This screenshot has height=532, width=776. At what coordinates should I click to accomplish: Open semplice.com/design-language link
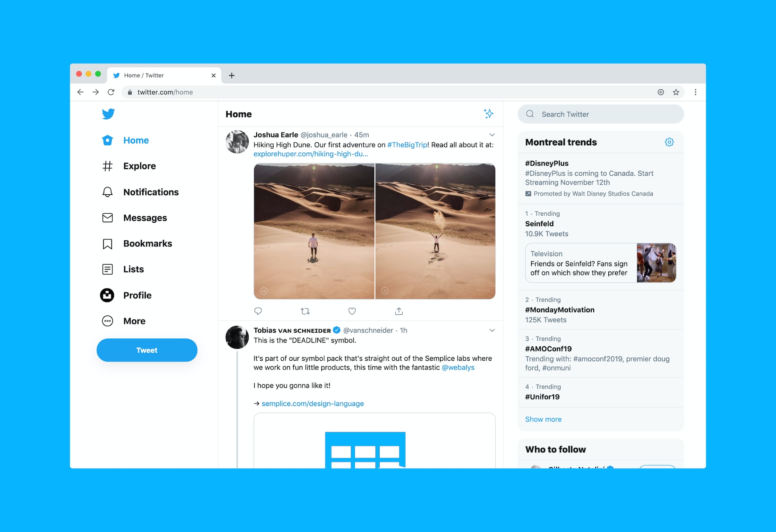coord(312,403)
